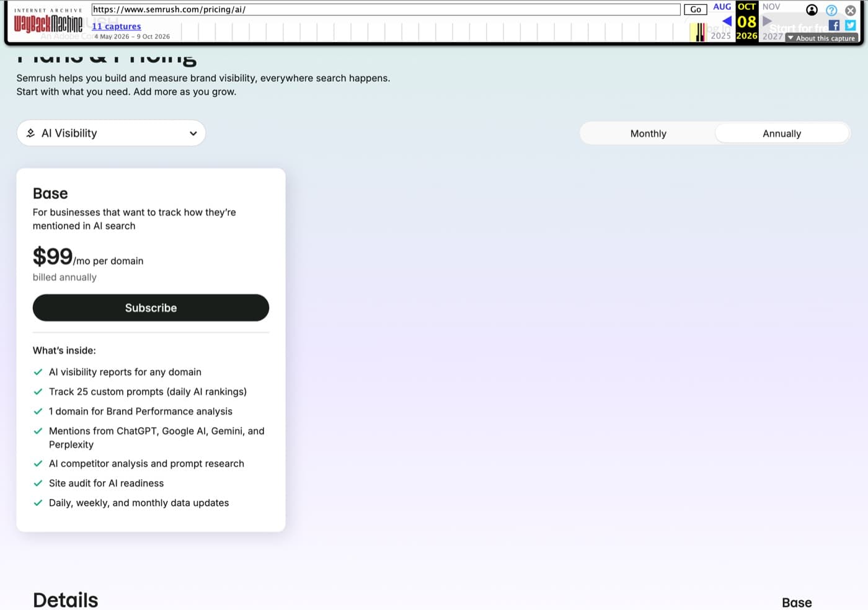Click the archived URL input field
The image size is (868, 610).
point(386,9)
